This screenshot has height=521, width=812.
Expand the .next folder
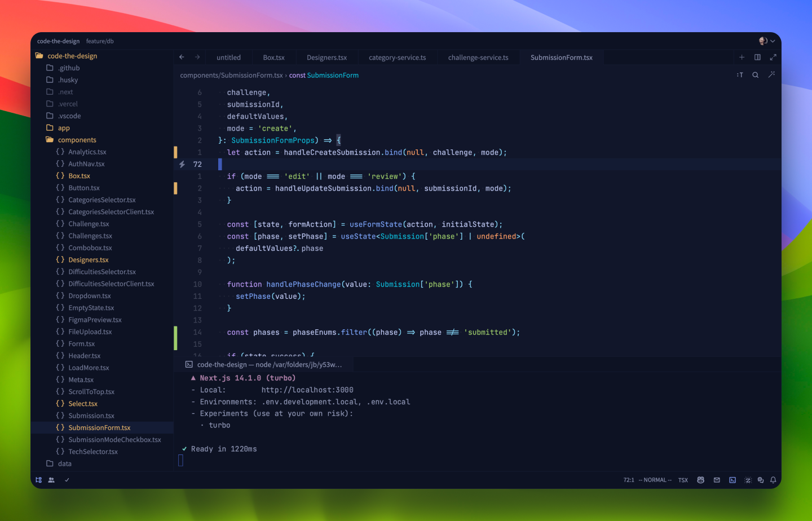[102, 92]
